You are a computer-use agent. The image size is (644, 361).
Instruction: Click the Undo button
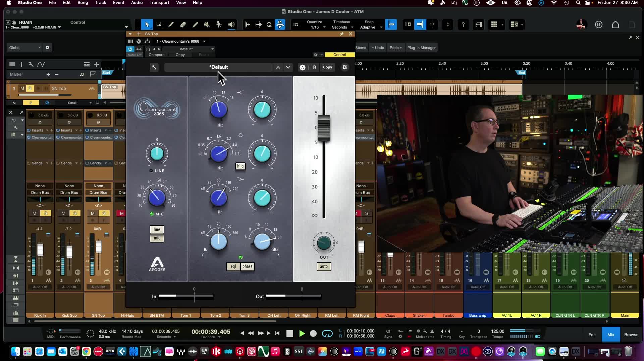coord(377,48)
